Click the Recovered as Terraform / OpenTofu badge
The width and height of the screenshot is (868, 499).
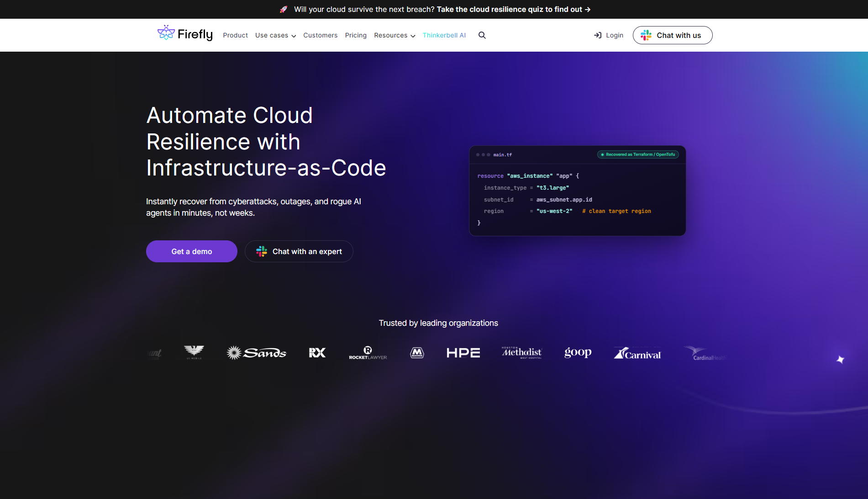click(x=638, y=154)
